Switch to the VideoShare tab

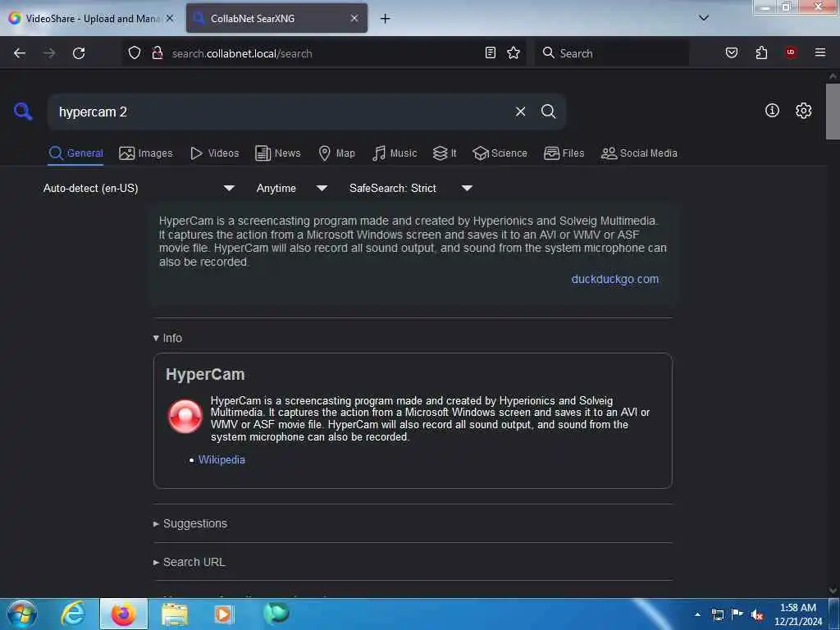pos(91,18)
